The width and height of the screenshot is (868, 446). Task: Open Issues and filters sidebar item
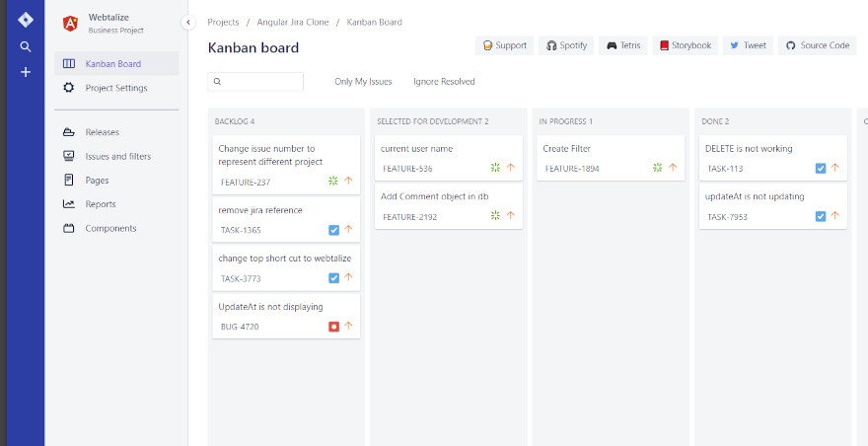click(116, 156)
